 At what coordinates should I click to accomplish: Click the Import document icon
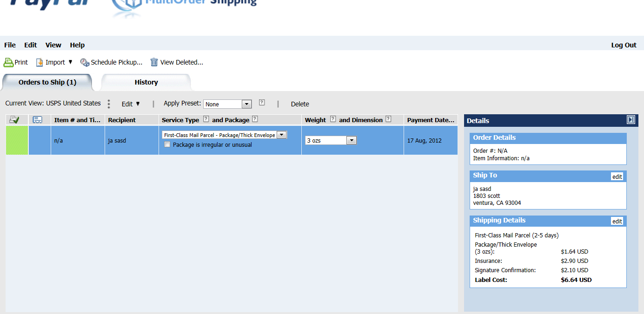(x=40, y=62)
